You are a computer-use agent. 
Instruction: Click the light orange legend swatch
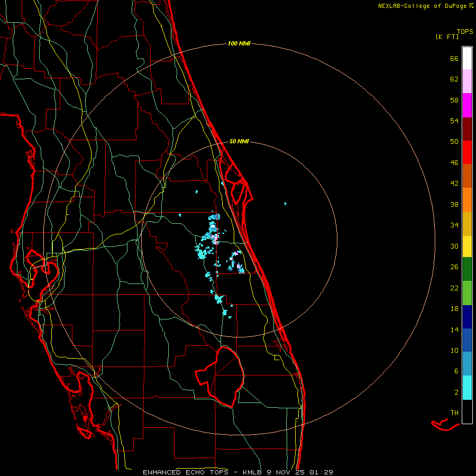[x=467, y=200]
